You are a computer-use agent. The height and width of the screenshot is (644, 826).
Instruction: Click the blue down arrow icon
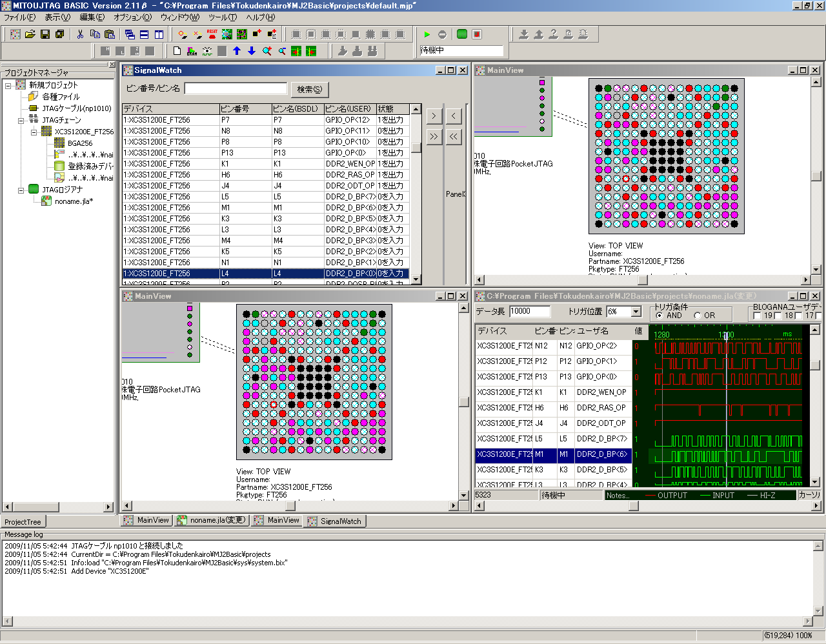tap(252, 51)
